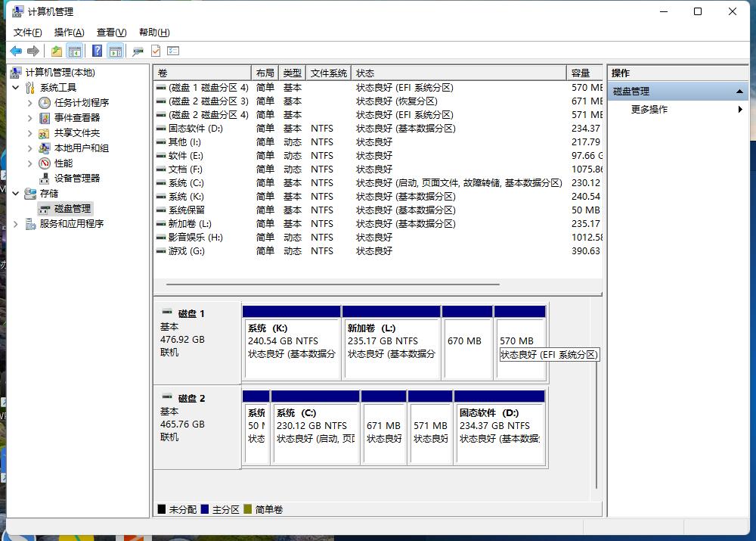Image resolution: width=756 pixels, height=541 pixels.
Task: Click the back navigation arrow icon
Action: (x=17, y=51)
